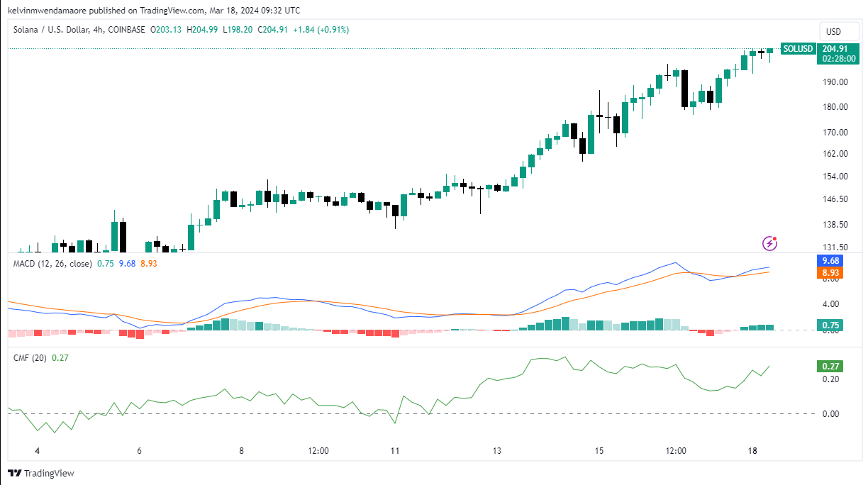Click the 190.00 price axis label
The image size is (868, 485).
(x=835, y=82)
